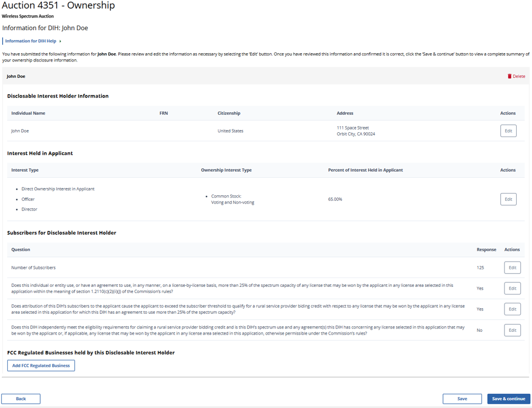Select the Individual Name column header
Image resolution: width=532 pixels, height=408 pixels.
[x=28, y=114]
